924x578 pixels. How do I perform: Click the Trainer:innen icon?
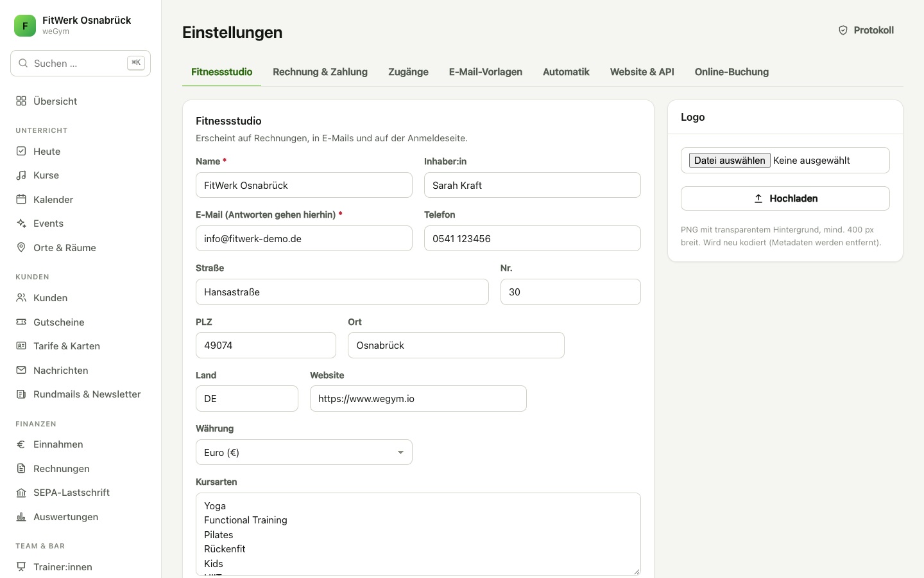coord(21,566)
